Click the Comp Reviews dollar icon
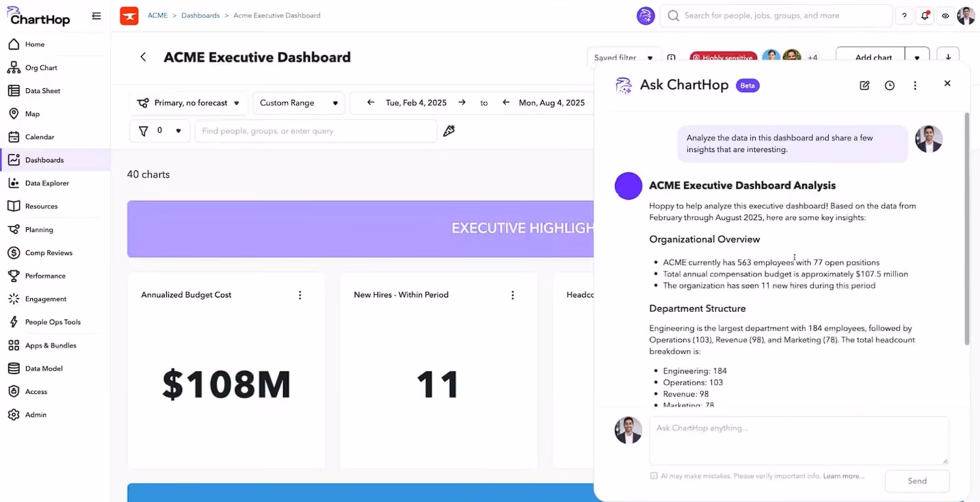This screenshot has width=980, height=502. pos(14,253)
